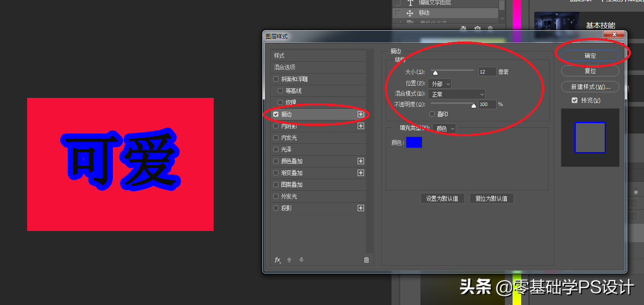
Task: Close the 图层样式 dialog
Action: [614, 35]
